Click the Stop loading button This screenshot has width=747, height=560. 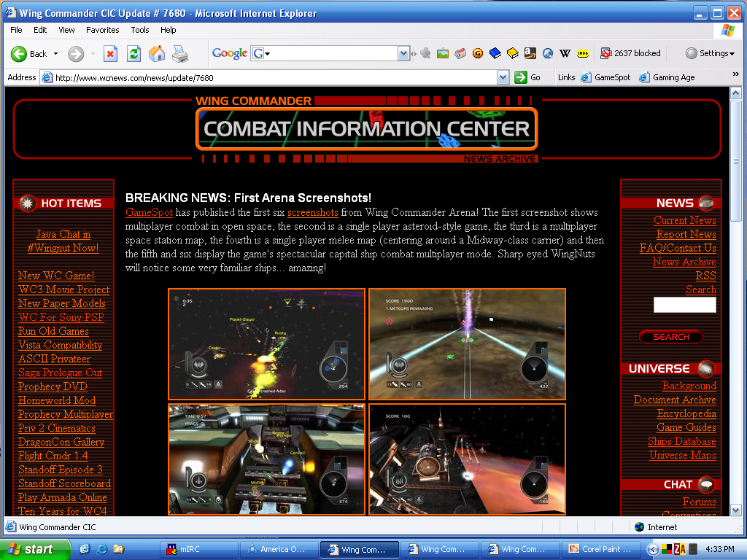point(110,53)
